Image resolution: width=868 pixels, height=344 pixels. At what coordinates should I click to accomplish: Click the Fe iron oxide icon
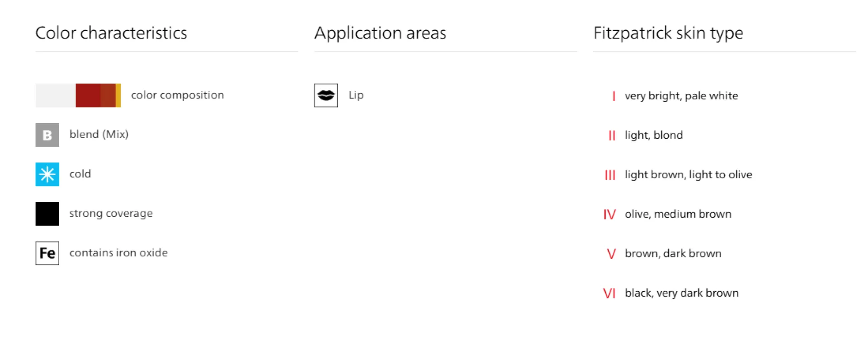click(x=47, y=253)
